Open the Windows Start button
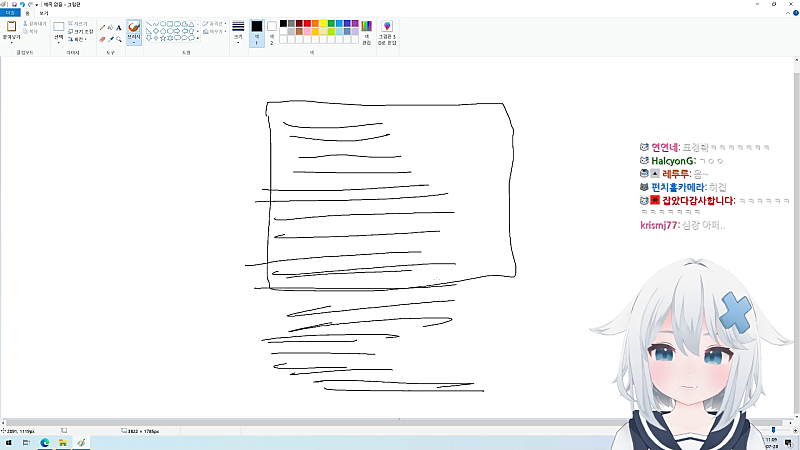Screen dimensions: 800x450 pos(9,443)
